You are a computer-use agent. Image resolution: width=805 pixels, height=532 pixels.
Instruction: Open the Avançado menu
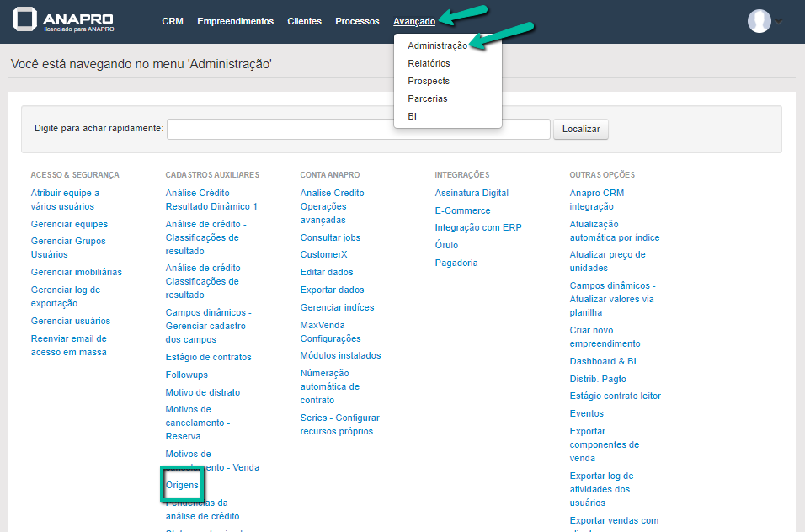click(x=413, y=21)
